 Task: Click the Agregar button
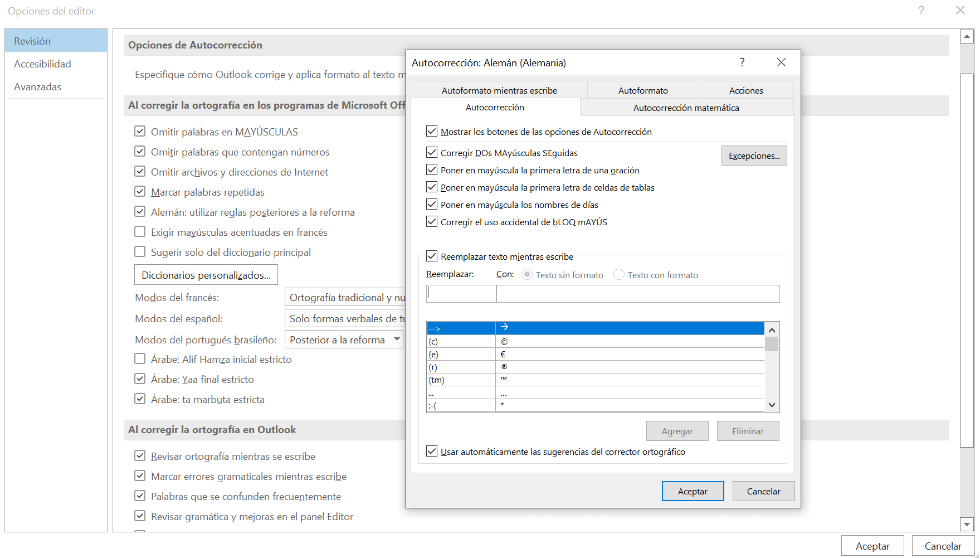[677, 431]
